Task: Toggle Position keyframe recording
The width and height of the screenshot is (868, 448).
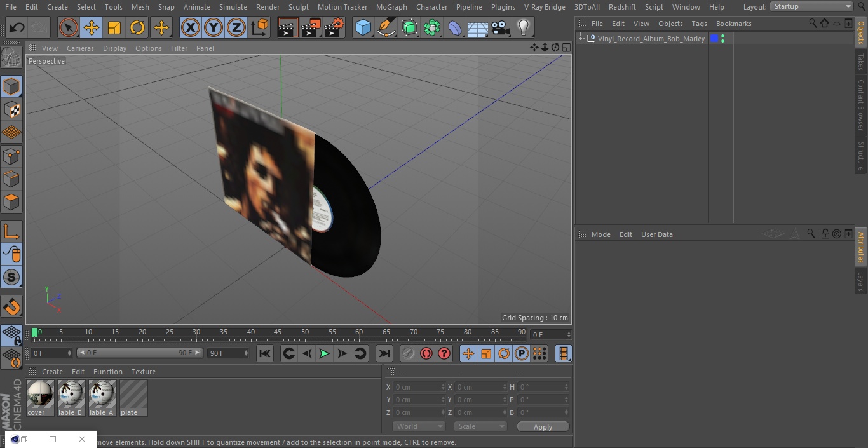Action: click(468, 353)
